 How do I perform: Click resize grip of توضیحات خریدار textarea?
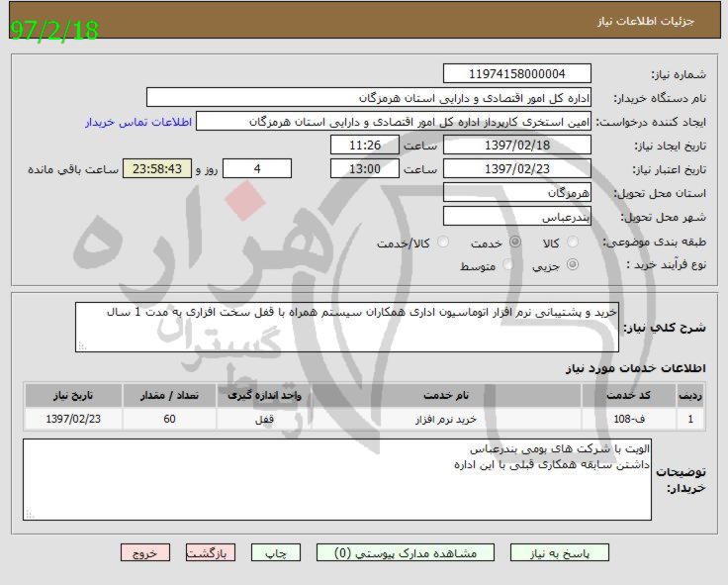pos(30,515)
